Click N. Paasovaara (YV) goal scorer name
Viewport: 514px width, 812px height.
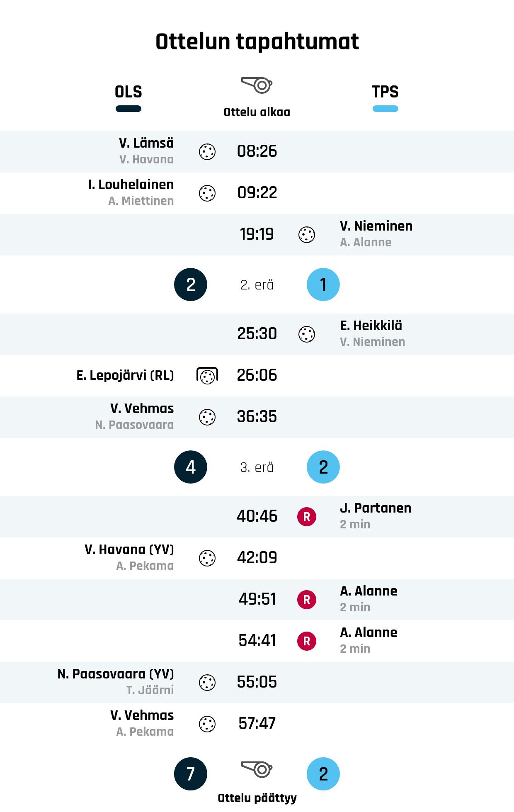(116, 674)
